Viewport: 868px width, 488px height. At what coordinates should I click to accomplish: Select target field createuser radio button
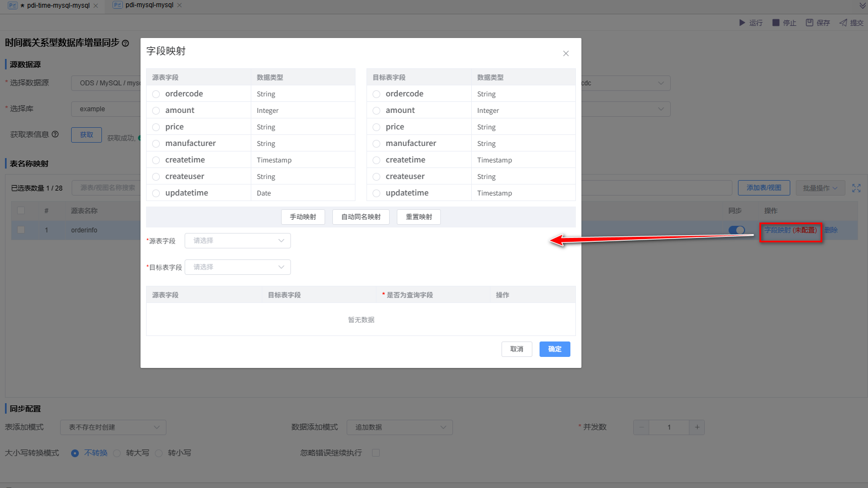pyautogui.click(x=376, y=177)
